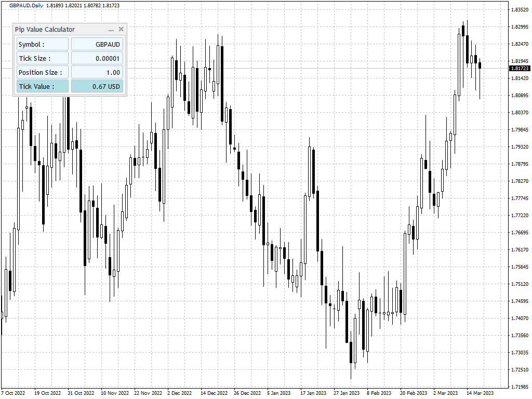The width and height of the screenshot is (532, 399).
Task: Click 1.83520 on the price axis
Action: click(520, 10)
